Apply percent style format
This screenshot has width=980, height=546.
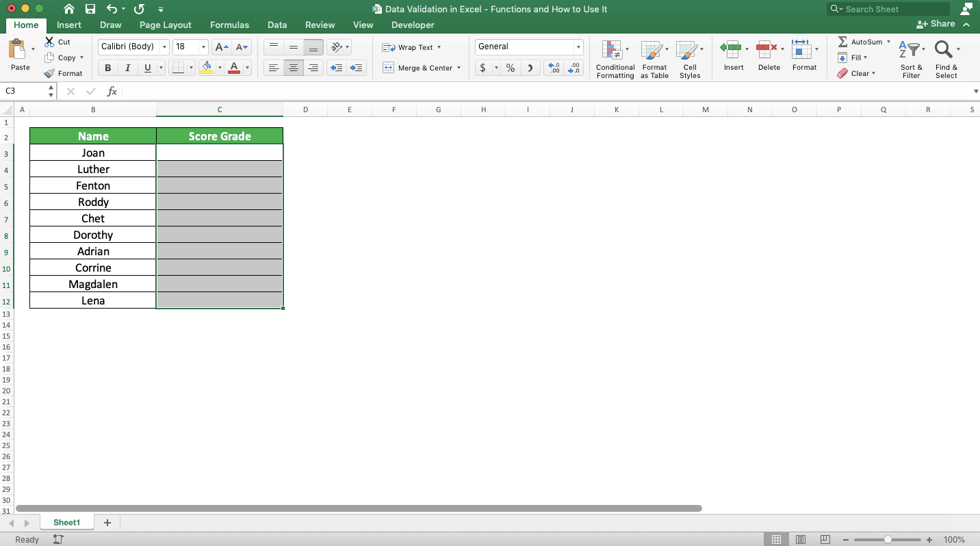coord(511,68)
